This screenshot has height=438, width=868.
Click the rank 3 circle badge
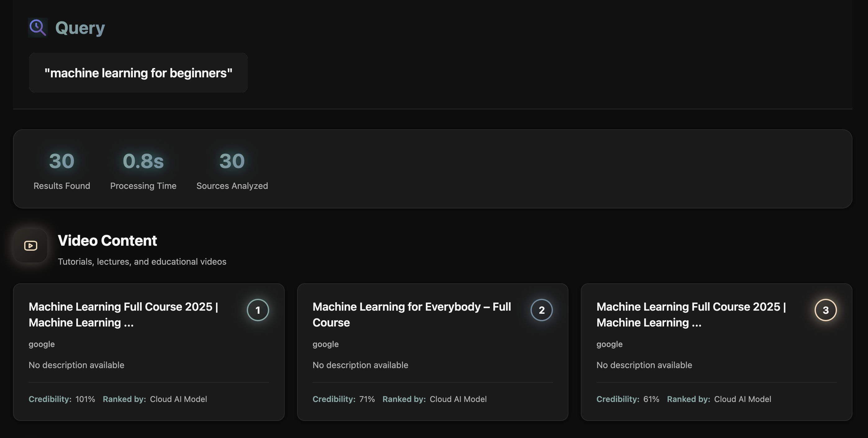(x=825, y=310)
